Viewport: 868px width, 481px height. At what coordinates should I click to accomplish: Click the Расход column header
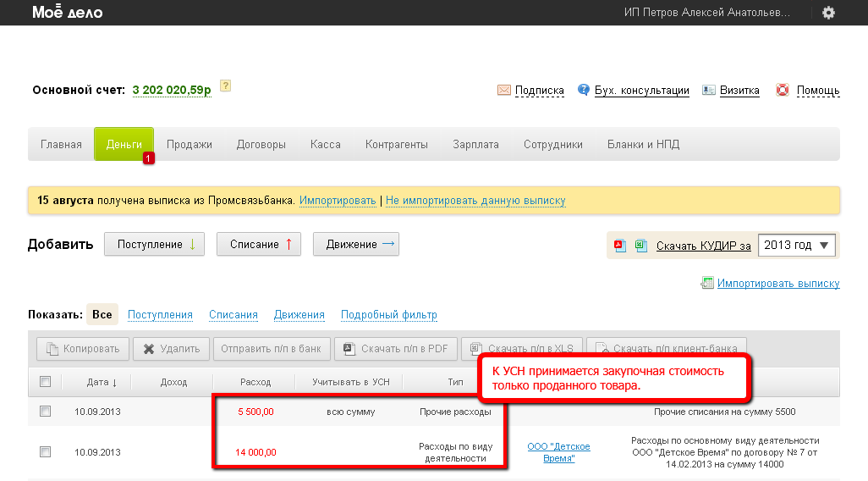coord(255,382)
